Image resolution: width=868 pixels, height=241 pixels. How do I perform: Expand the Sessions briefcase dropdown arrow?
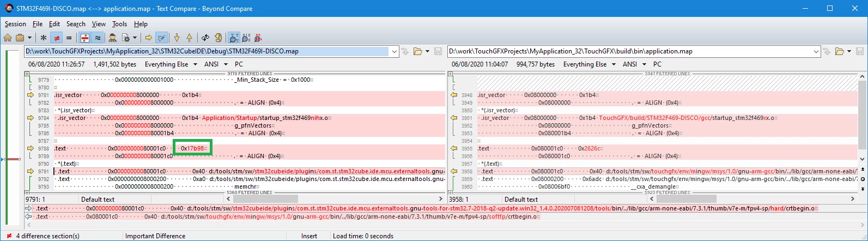[29, 38]
